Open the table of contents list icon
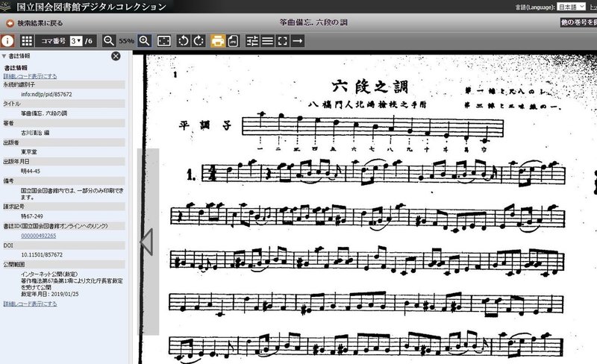The image size is (597, 364). [267, 41]
